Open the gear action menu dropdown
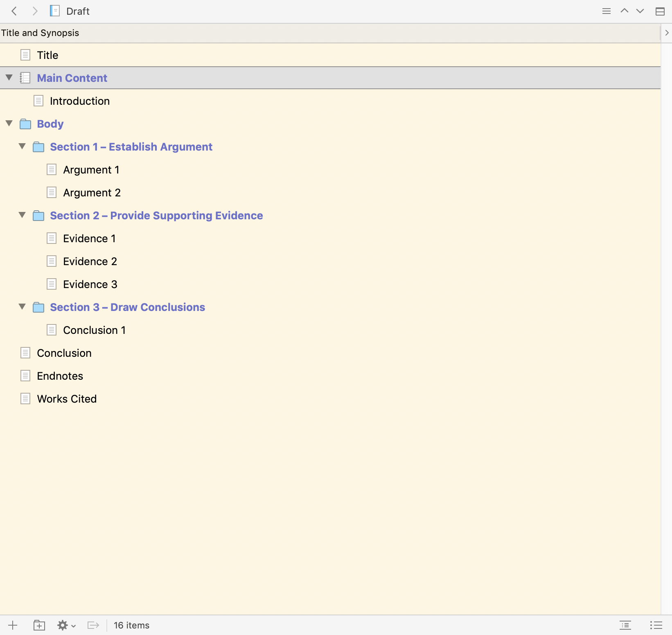Image resolution: width=672 pixels, height=635 pixels. [65, 625]
